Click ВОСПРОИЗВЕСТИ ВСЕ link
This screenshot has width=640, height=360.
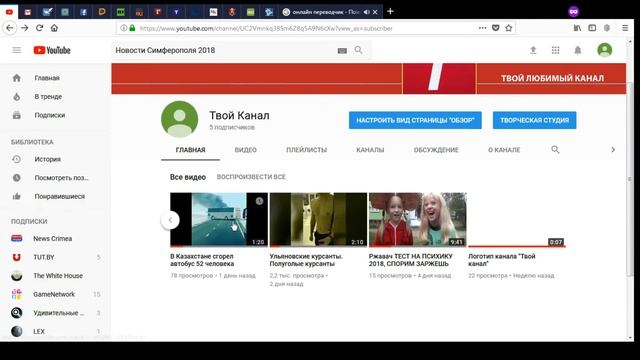(x=251, y=177)
